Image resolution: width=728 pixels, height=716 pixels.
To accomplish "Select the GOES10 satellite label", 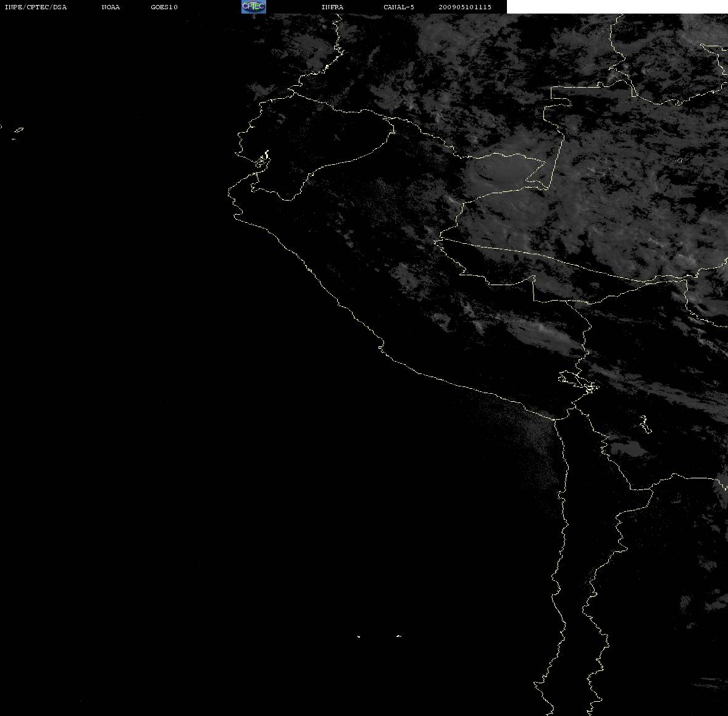I will tap(164, 7).
